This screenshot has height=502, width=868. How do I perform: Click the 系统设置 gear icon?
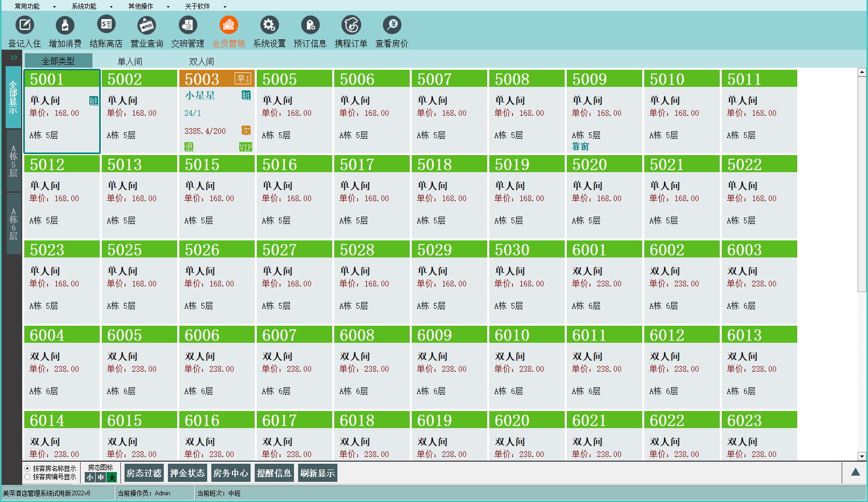[269, 25]
